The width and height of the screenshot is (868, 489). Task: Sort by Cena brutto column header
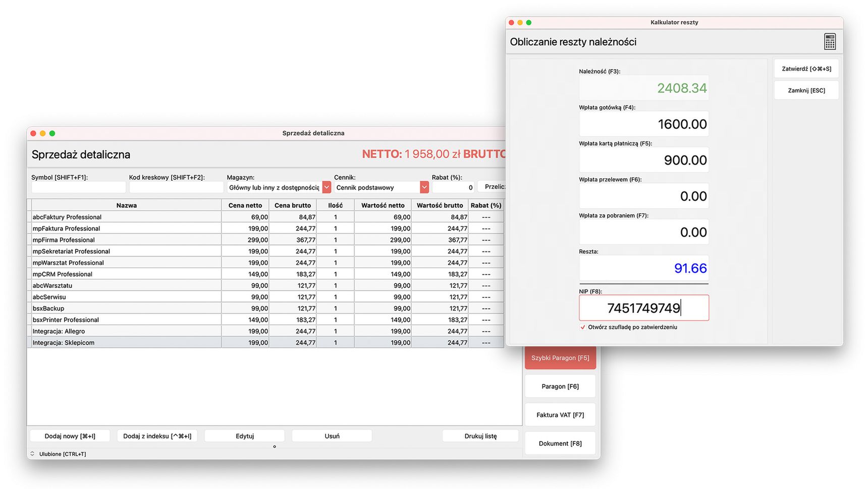pyautogui.click(x=293, y=205)
